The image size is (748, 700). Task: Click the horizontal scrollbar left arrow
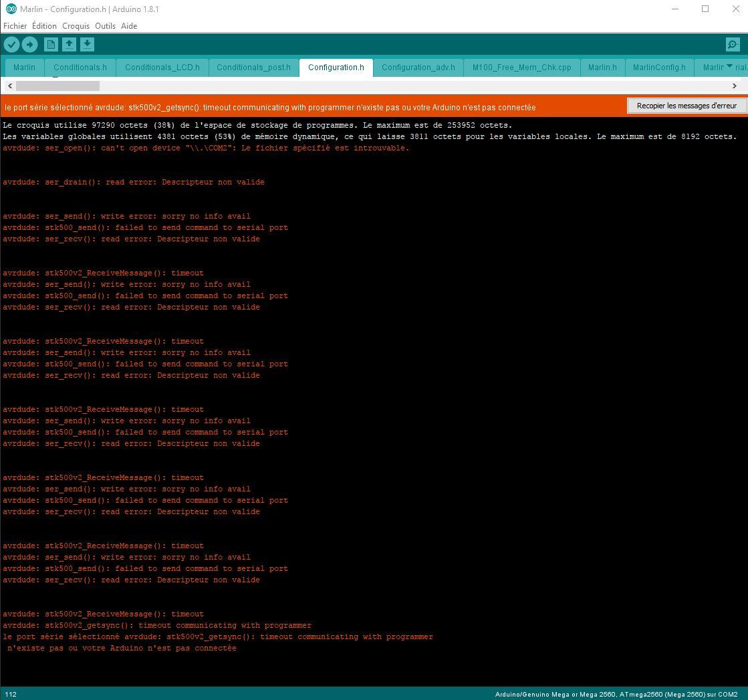pos(10,86)
